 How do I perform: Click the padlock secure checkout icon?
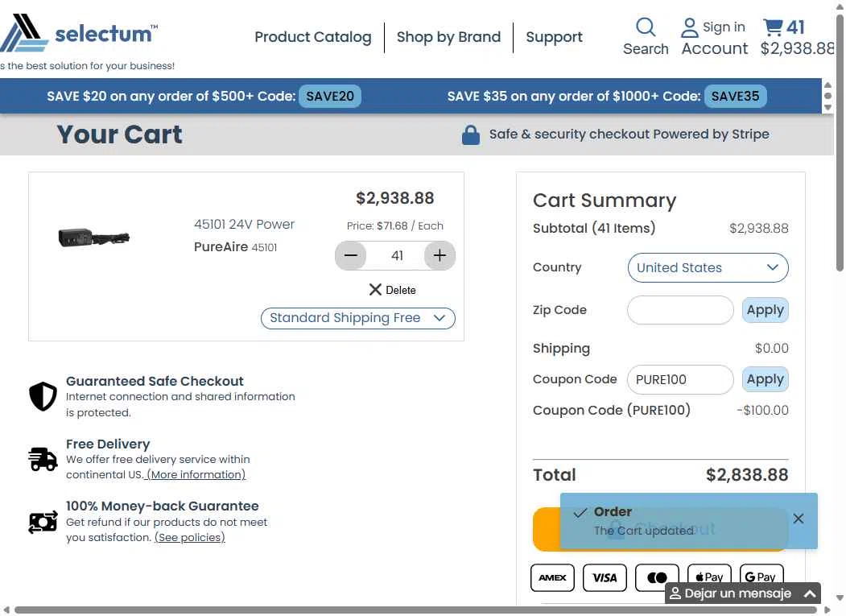pyautogui.click(x=470, y=135)
